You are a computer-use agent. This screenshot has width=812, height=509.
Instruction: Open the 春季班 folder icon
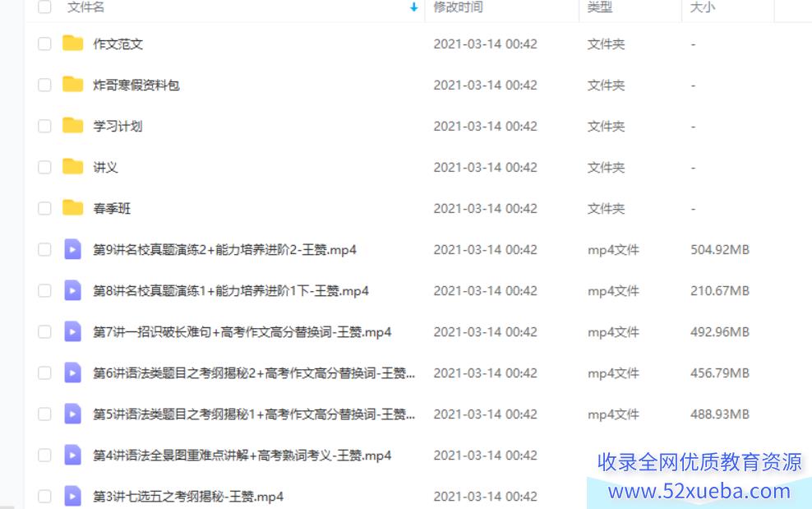coord(72,208)
